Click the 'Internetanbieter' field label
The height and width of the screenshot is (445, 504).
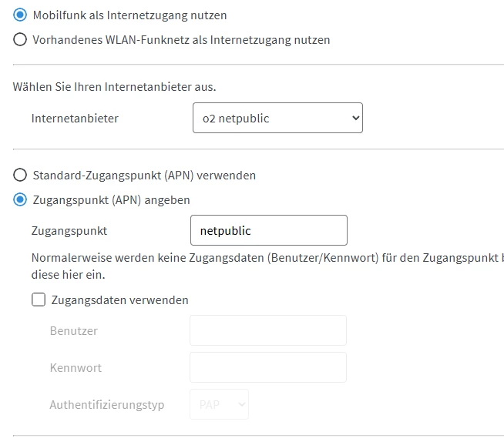point(75,118)
